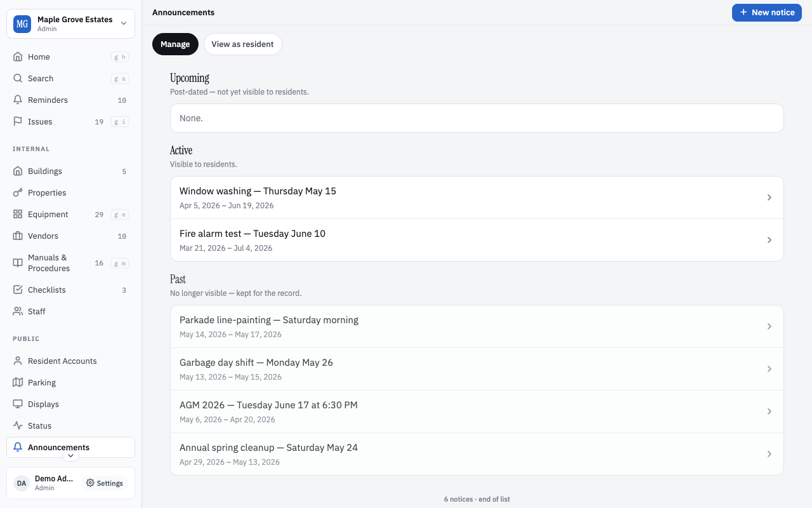The image size is (812, 508).
Task: Click the Buildings icon in sidebar
Action: point(18,171)
